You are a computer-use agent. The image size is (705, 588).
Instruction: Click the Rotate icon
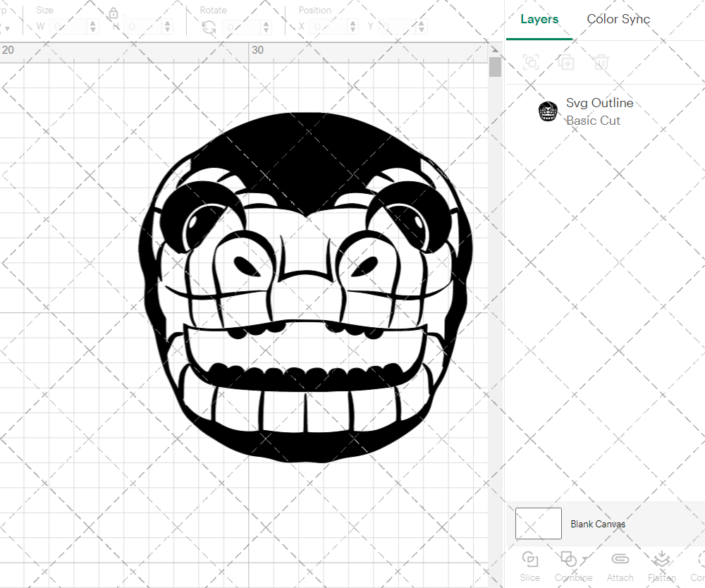(x=209, y=27)
